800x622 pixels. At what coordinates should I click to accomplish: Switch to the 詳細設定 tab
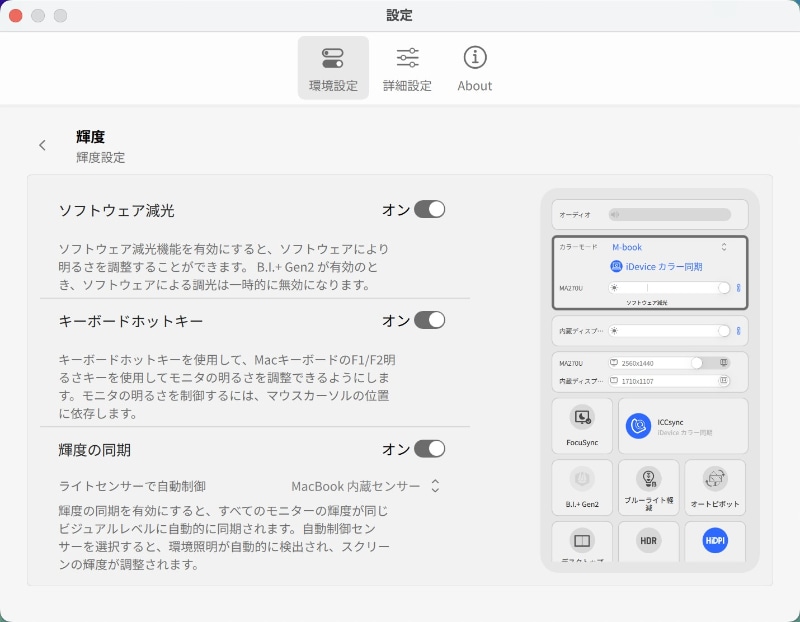(x=406, y=67)
